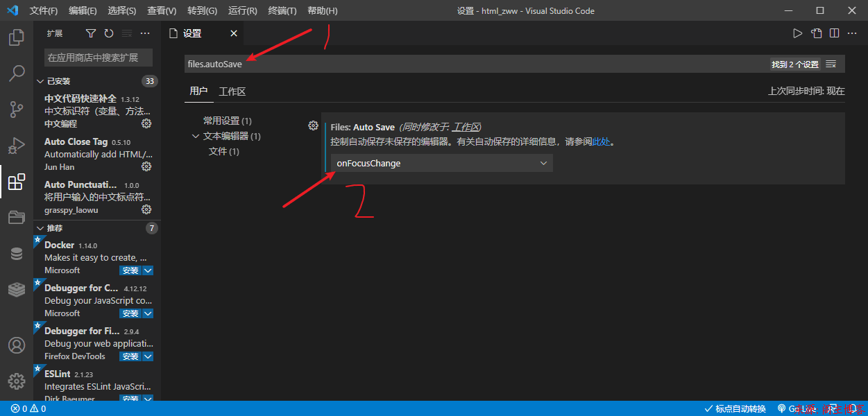
Task: Open Run and Debug view
Action: [17, 146]
